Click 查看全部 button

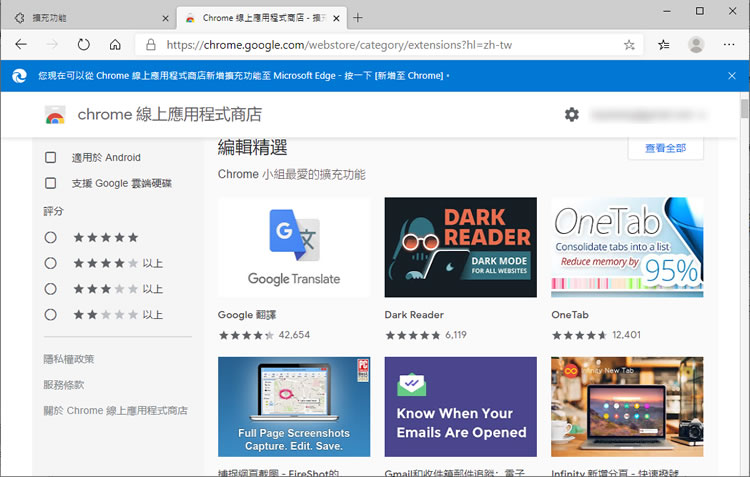point(665,148)
